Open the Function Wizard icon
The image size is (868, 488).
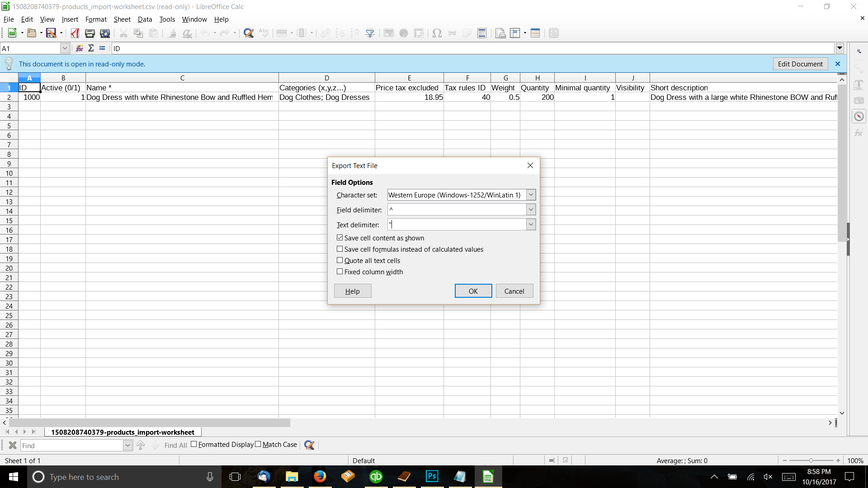(80, 48)
